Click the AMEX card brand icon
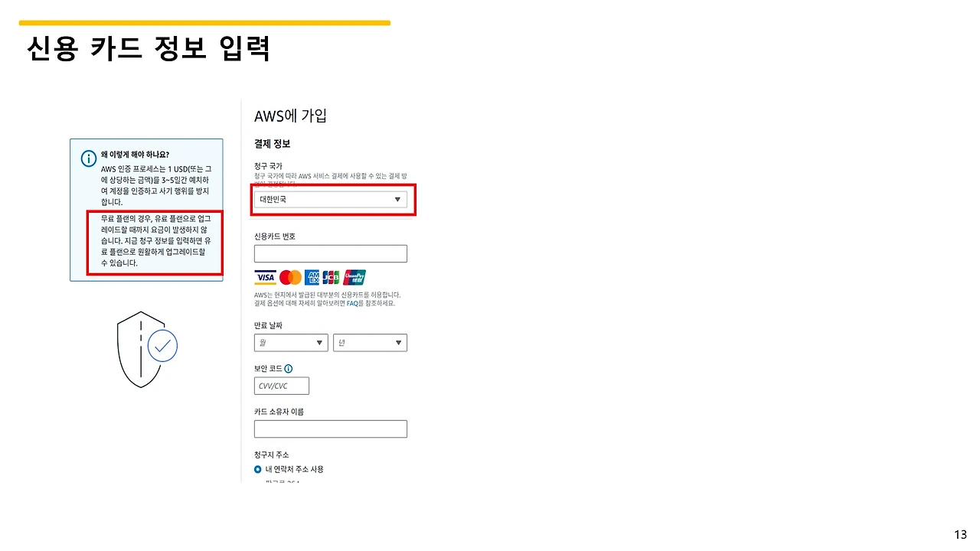This screenshot has width=980, height=551. [x=312, y=278]
